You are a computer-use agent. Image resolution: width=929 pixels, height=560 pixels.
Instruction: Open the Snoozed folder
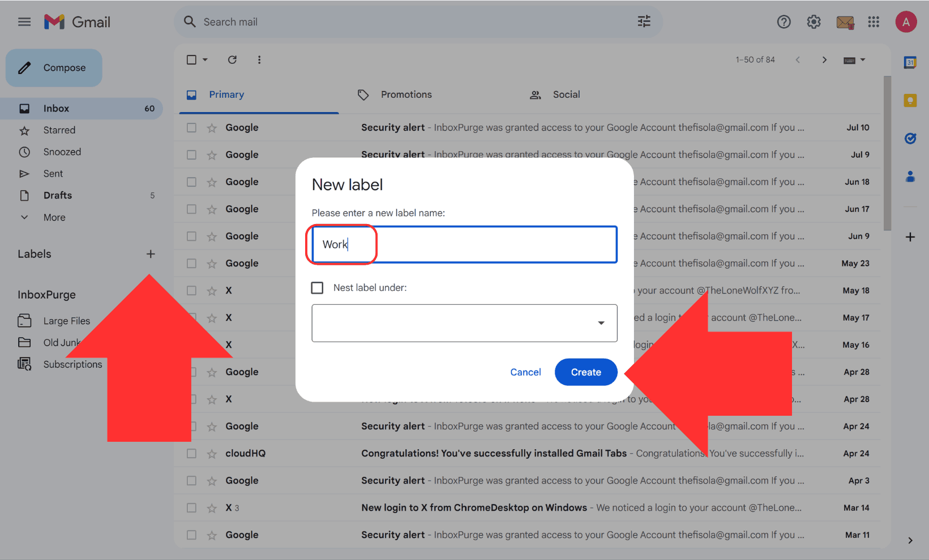click(x=82, y=152)
